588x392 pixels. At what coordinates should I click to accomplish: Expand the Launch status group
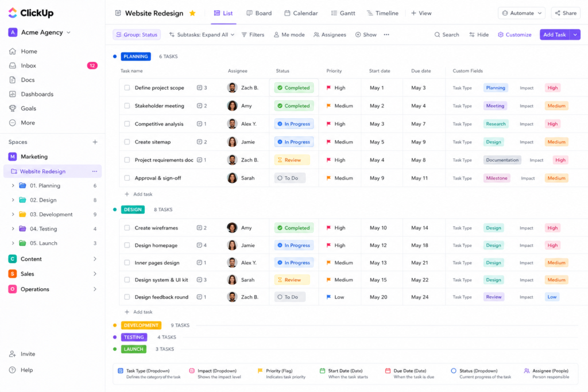(x=133, y=349)
